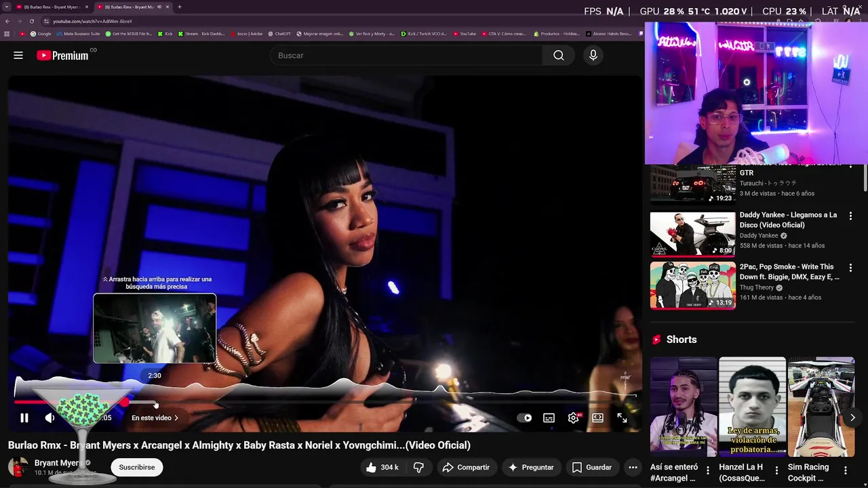Click the Preguntar button
This screenshot has width=868, height=488.
532,468
